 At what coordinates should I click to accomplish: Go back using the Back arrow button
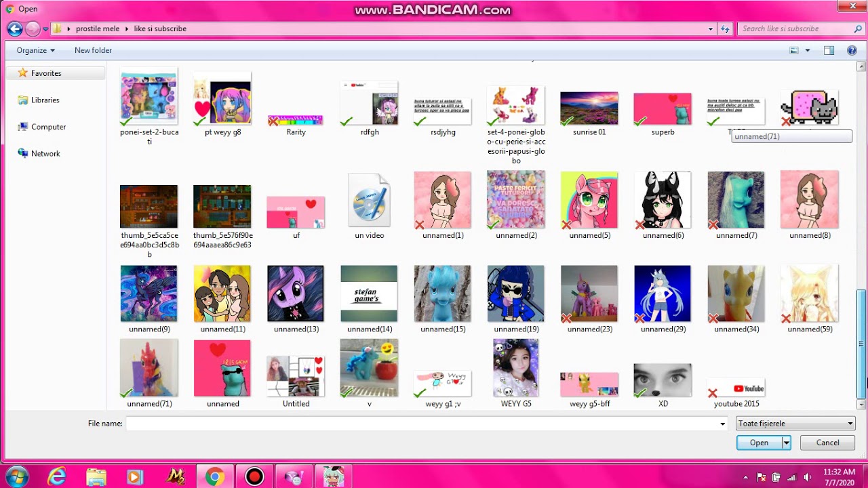click(x=15, y=28)
